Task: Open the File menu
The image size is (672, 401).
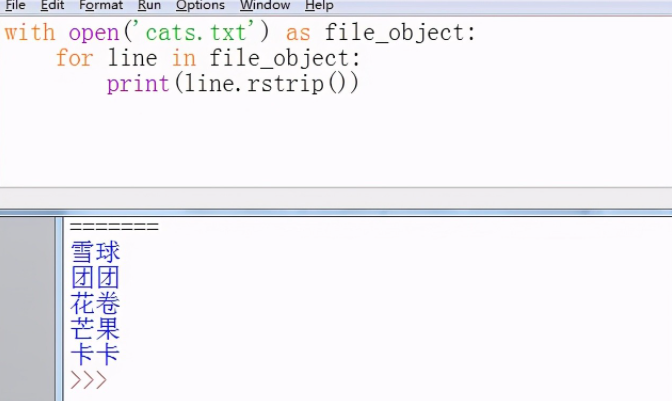Action: 15,5
